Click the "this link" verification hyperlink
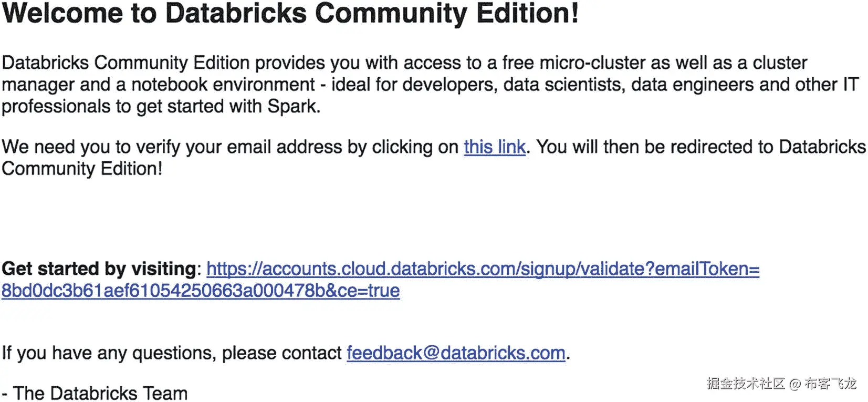The width and height of the screenshot is (868, 402). [x=494, y=147]
